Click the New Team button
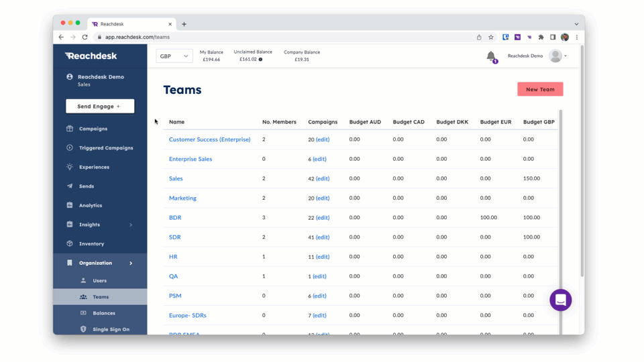This screenshot has width=644, height=362. [540, 89]
